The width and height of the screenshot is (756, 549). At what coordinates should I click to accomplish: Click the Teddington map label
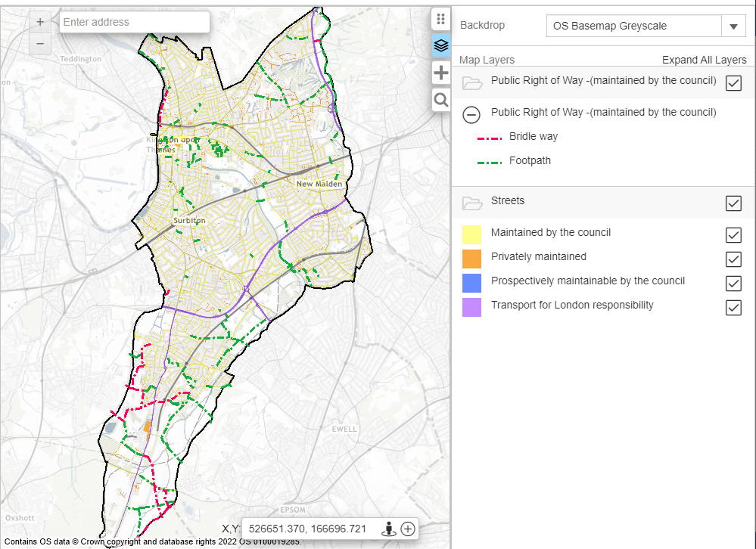tap(80, 59)
